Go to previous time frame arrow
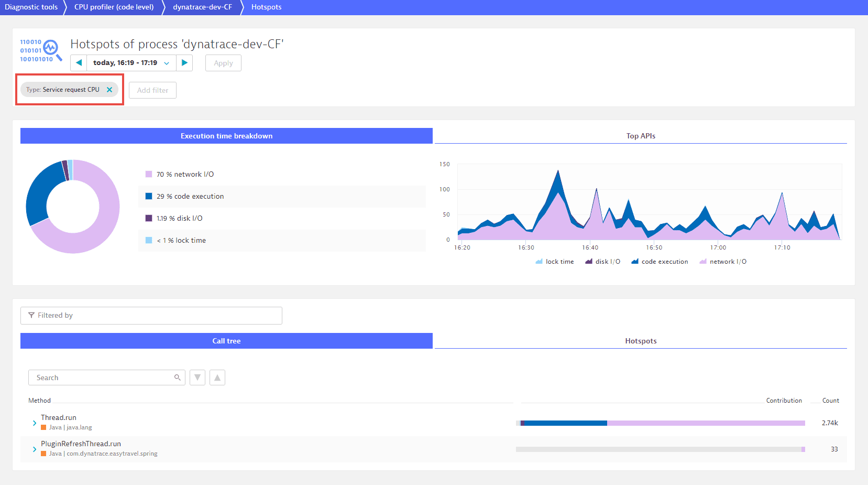This screenshot has width=868, height=485. click(79, 63)
